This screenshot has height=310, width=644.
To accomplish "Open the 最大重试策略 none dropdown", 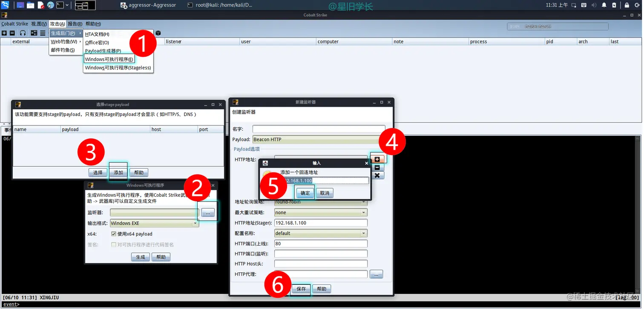I will [321, 212].
